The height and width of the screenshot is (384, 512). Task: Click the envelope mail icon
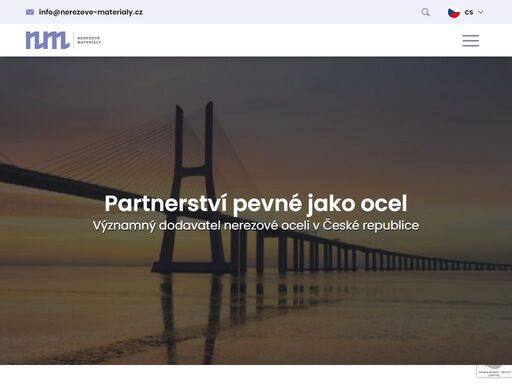click(30, 12)
